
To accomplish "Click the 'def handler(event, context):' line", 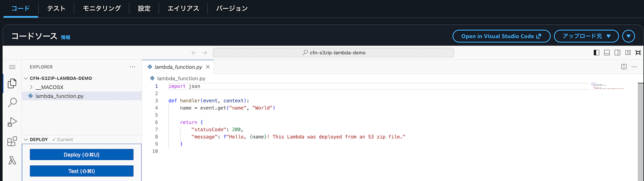I will point(209,101).
